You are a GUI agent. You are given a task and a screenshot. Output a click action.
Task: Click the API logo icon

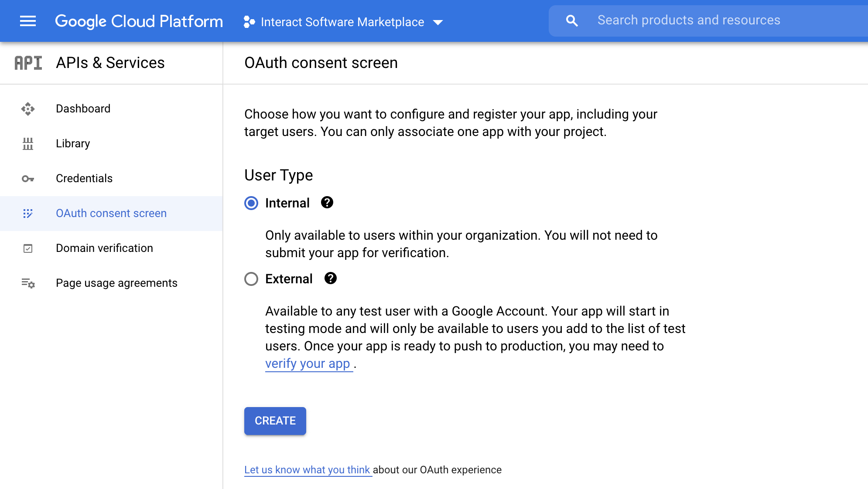tap(28, 63)
